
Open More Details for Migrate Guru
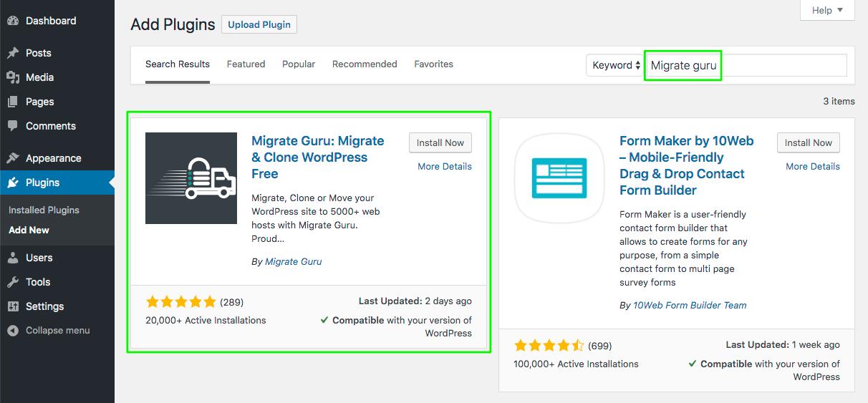tap(445, 166)
